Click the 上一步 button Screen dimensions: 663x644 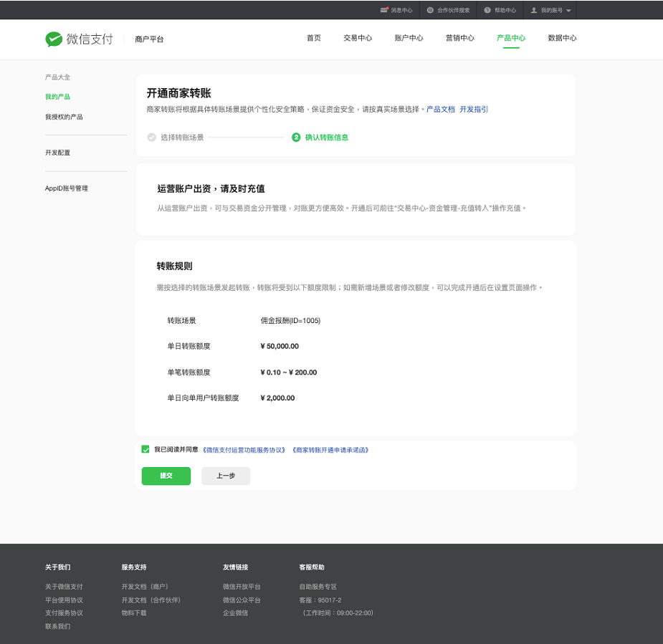click(226, 476)
